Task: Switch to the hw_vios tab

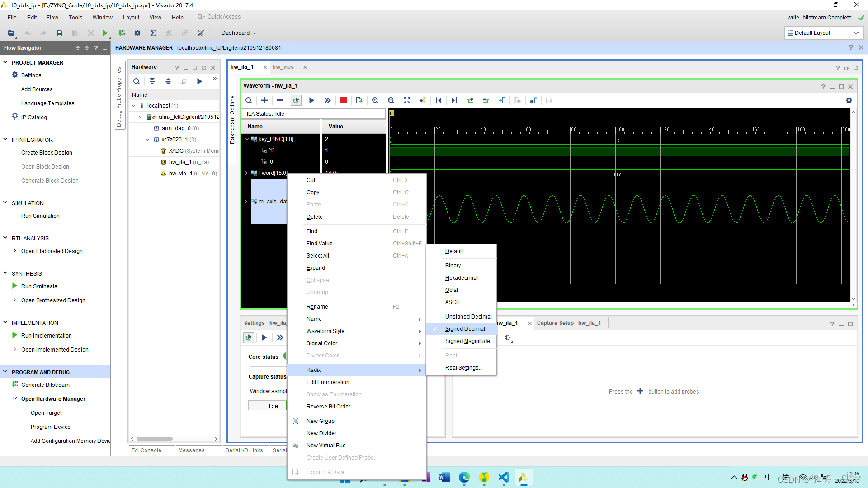Action: (x=283, y=67)
